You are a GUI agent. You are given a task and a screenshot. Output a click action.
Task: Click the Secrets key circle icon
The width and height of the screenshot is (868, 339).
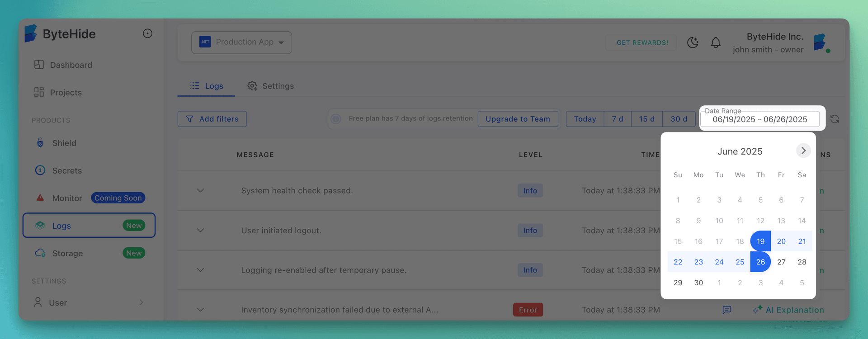point(40,170)
